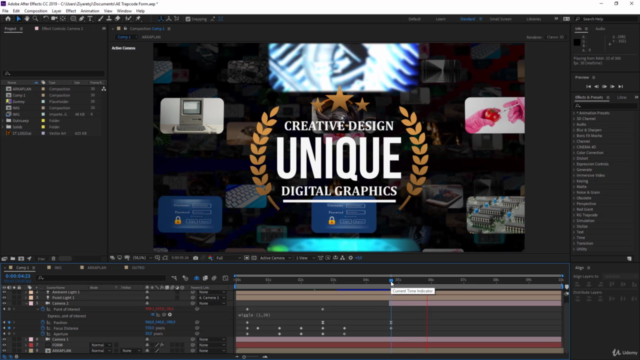Open the FORM layer blending Mode dropdown
Image resolution: width=640 pixels, height=360 pixels.
click(100, 345)
